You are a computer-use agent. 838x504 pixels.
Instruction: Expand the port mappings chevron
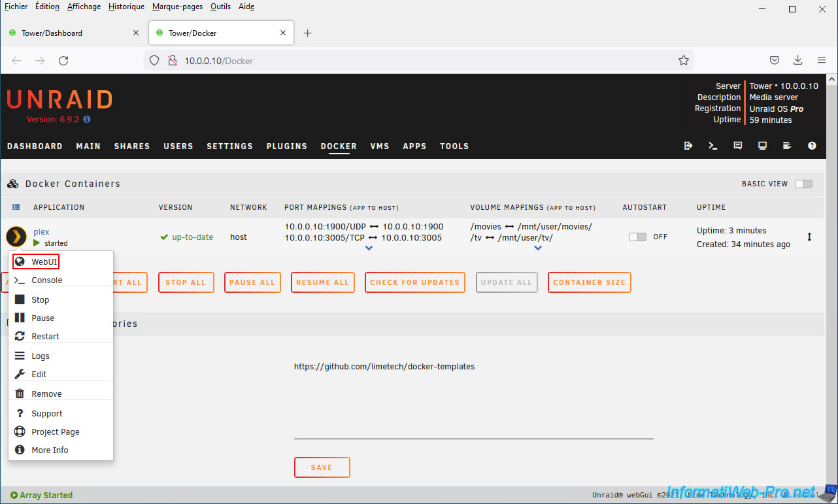[x=369, y=248]
